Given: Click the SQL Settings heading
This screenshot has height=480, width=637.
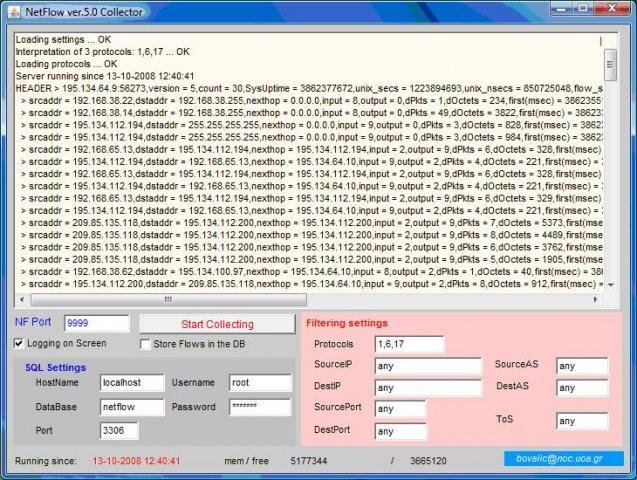Looking at the screenshot, I should (x=56, y=368).
